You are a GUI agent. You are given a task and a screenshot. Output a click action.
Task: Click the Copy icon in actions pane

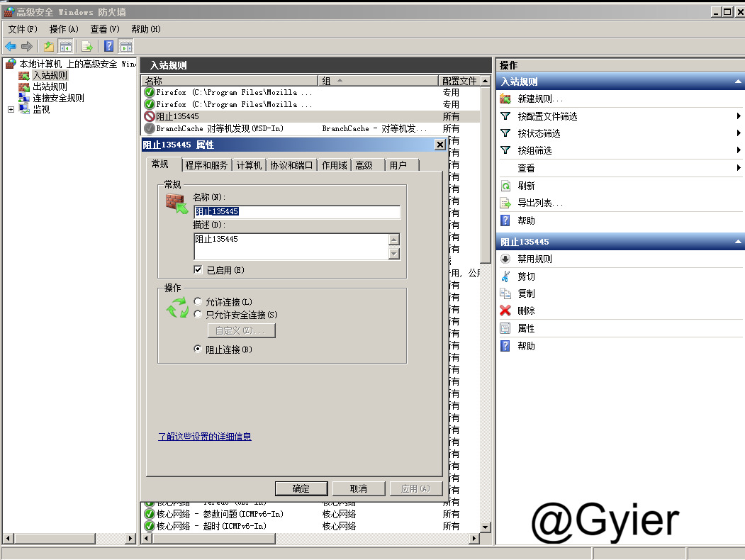505,293
